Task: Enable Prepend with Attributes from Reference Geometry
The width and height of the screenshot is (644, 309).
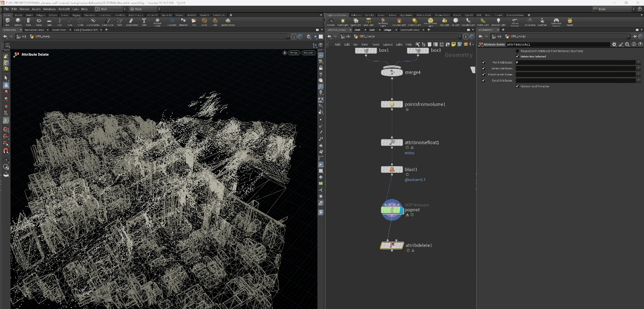Action: tap(518, 51)
